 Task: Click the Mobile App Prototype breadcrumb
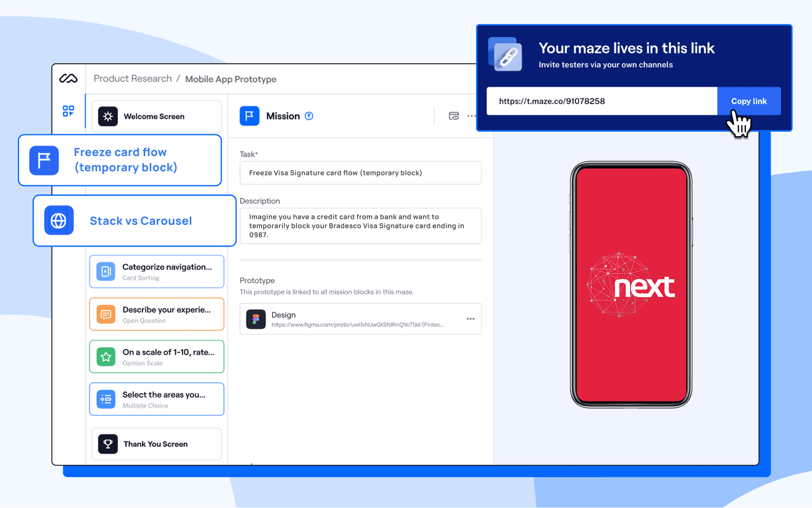[231, 79]
